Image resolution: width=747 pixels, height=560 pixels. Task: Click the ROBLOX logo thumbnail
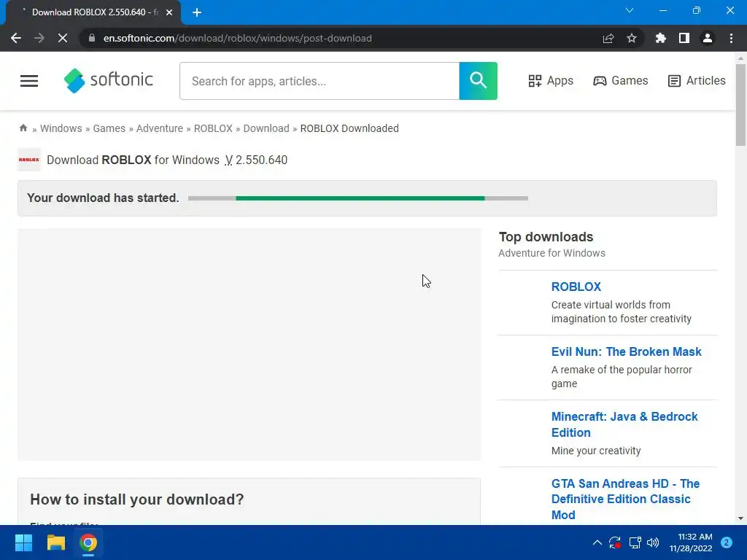click(29, 160)
